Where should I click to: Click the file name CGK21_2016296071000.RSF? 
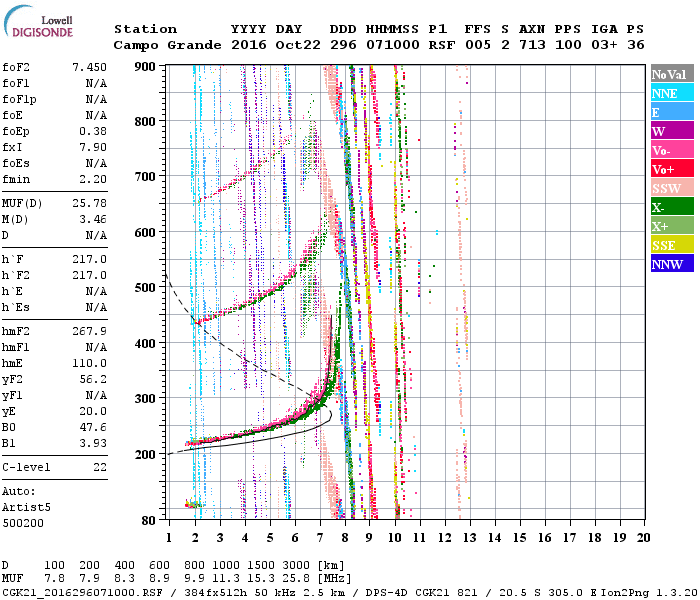point(82,592)
